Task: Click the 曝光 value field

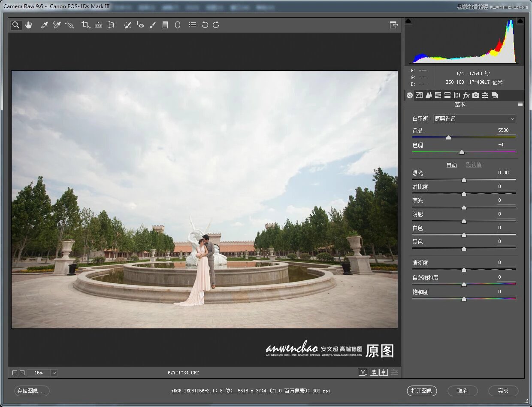Action: (503, 173)
